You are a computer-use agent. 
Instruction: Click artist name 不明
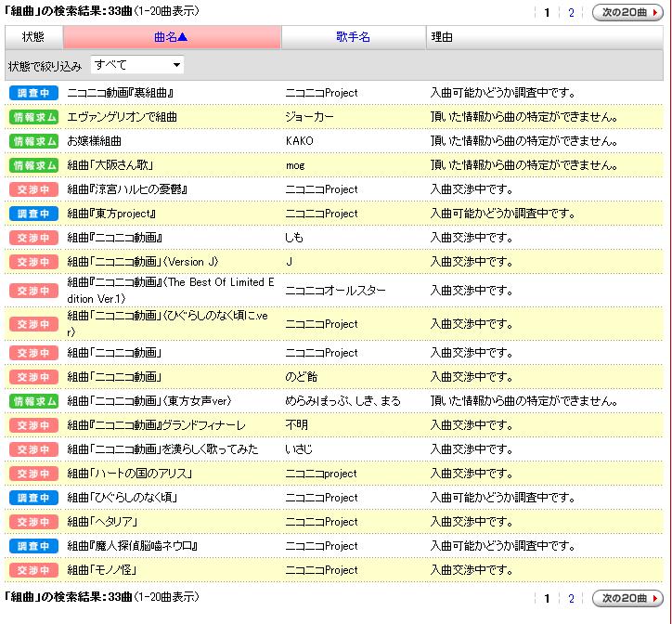click(x=297, y=425)
